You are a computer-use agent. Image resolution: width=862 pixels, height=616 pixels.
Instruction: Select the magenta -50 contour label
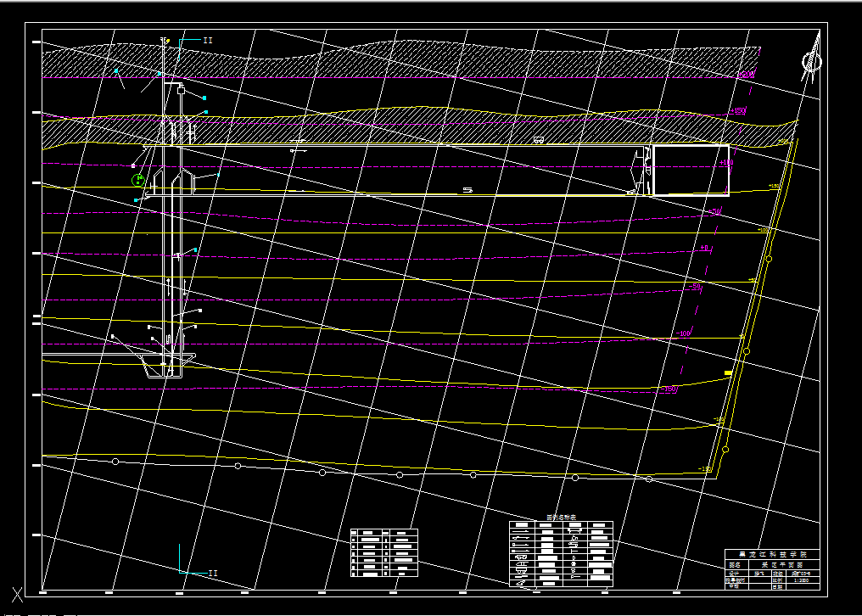[695, 287]
